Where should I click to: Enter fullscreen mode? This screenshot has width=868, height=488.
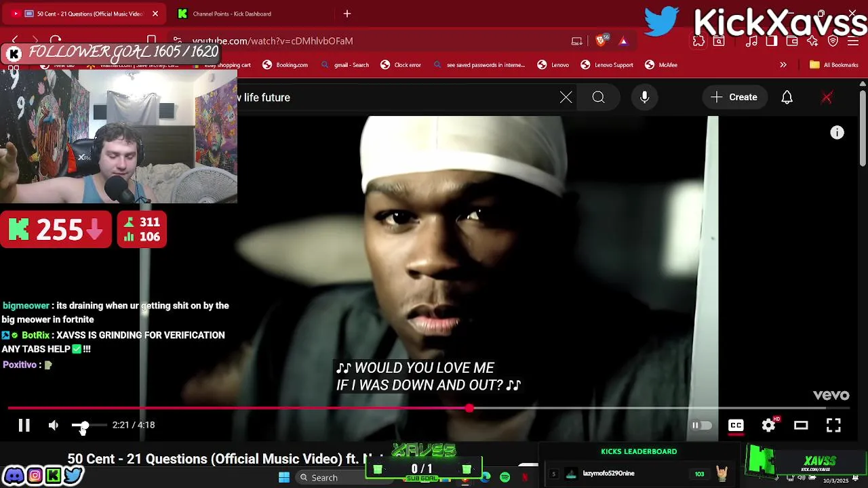click(x=833, y=425)
